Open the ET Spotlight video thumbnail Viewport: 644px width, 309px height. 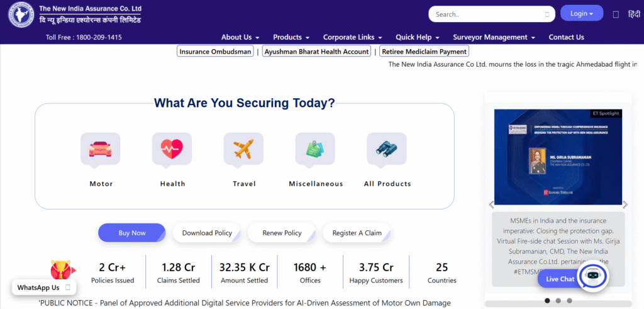(558, 157)
